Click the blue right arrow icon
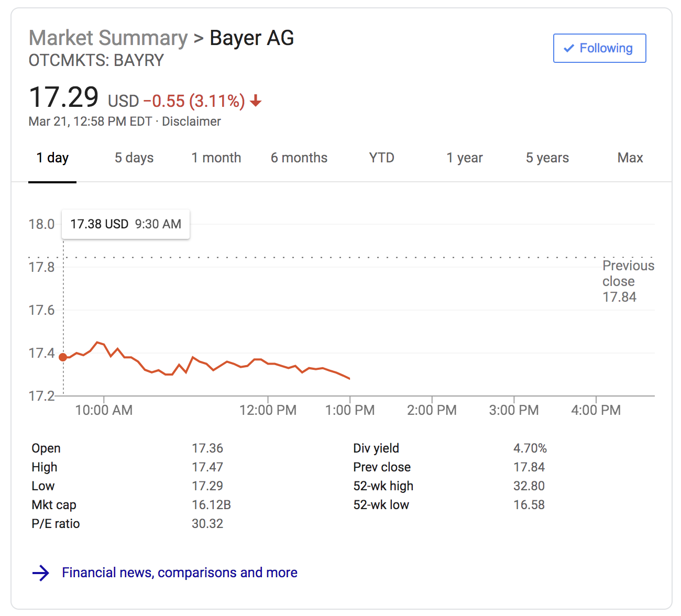Viewport: 681px width, 616px height. 41,573
